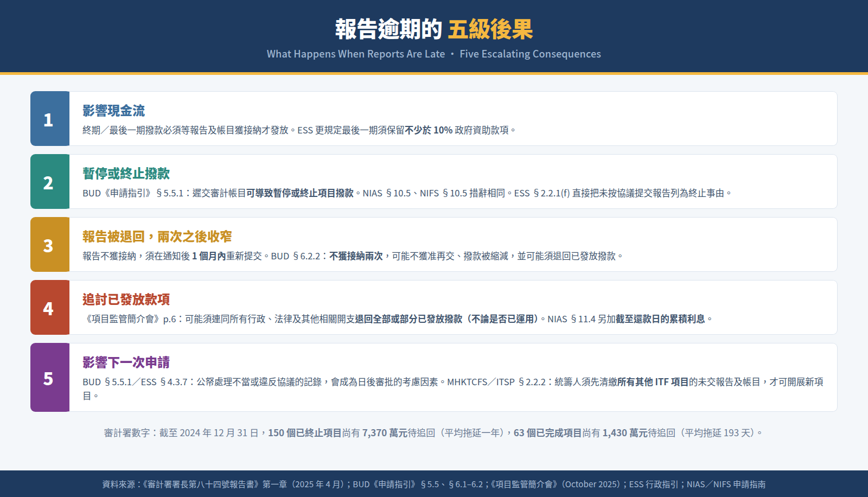Click the main title 報告逾期的五級後果
The image size is (868, 497).
pos(434,29)
